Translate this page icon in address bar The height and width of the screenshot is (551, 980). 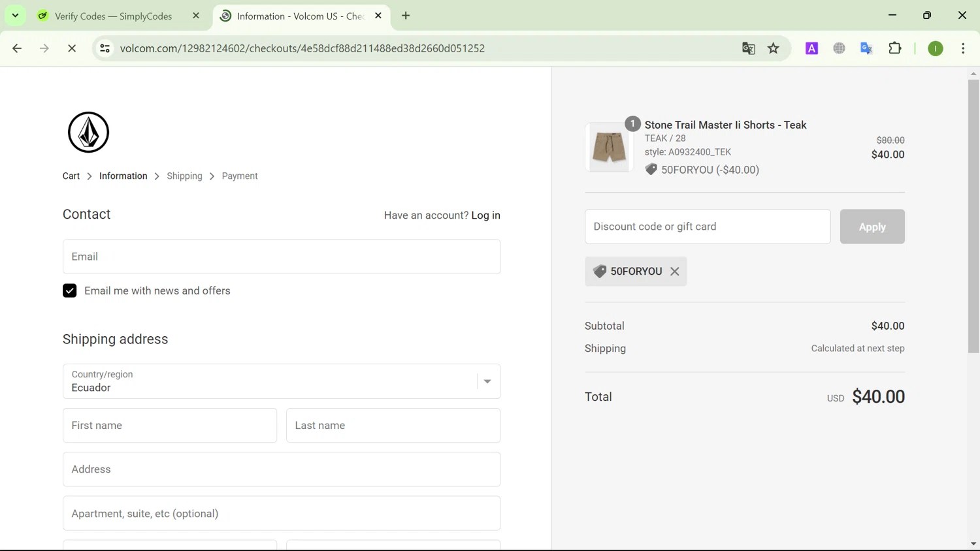click(749, 48)
